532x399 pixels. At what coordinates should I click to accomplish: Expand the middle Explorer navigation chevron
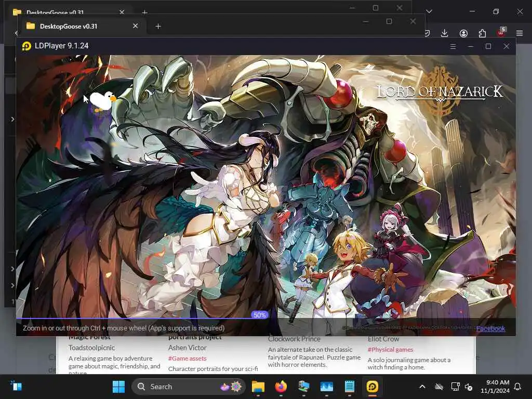pos(12,269)
